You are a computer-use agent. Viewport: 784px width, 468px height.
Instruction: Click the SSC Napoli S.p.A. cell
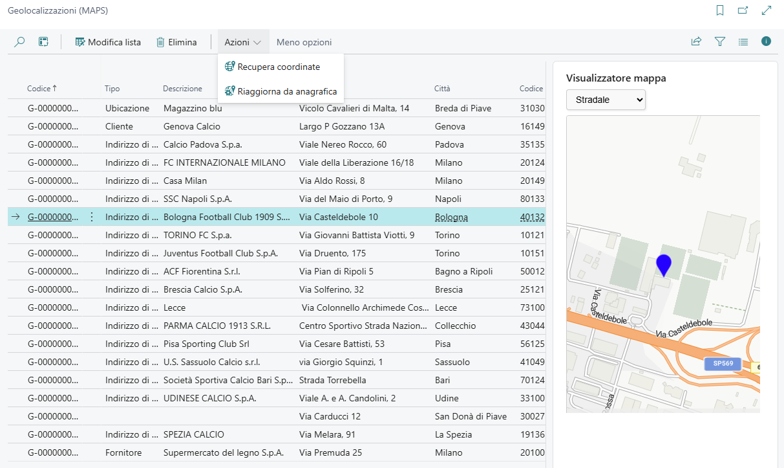point(198,199)
